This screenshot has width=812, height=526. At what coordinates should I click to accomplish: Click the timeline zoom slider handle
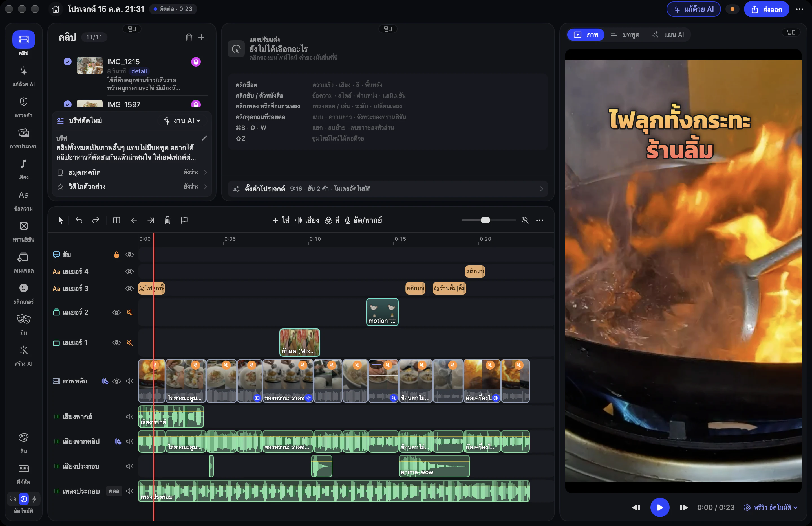(485, 220)
